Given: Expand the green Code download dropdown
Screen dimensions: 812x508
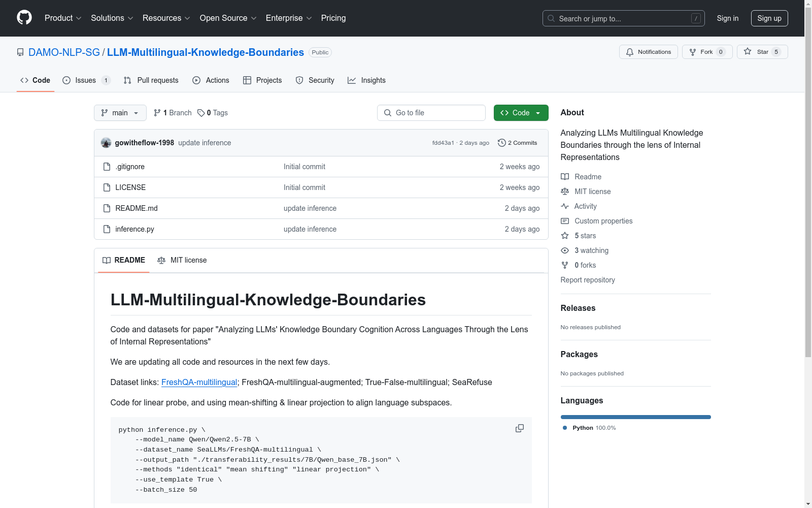Looking at the screenshot, I should coord(521,113).
